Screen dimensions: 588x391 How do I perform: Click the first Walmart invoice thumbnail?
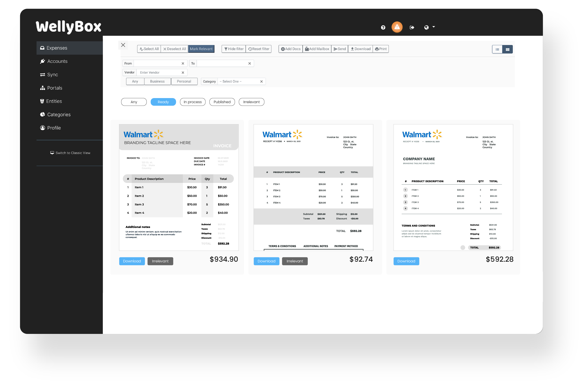[x=180, y=188]
